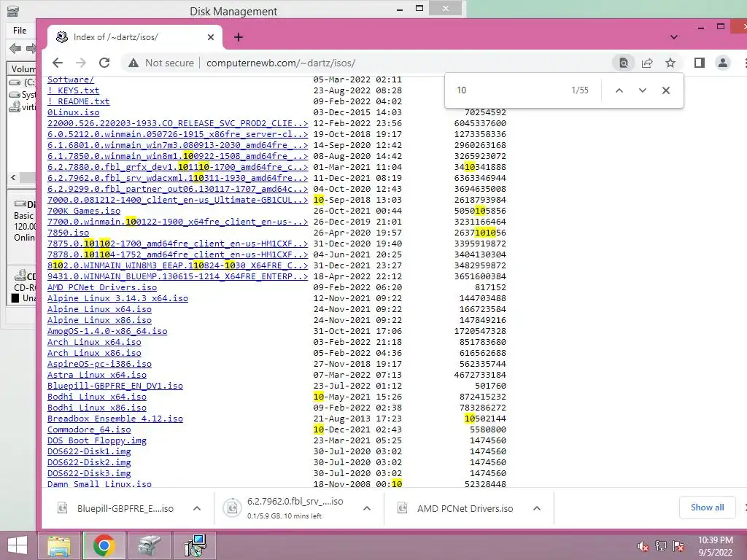Download DOS622-Disk2.img

pos(89,463)
